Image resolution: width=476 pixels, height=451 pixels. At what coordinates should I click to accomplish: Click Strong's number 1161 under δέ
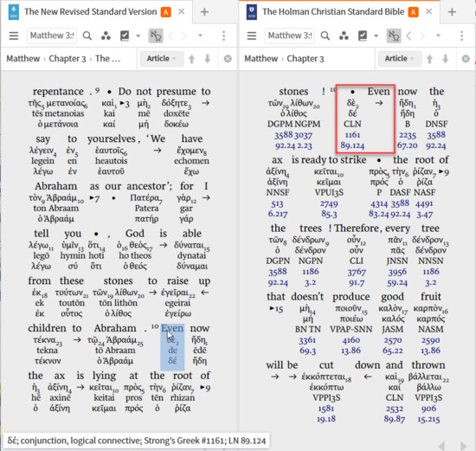pos(352,135)
